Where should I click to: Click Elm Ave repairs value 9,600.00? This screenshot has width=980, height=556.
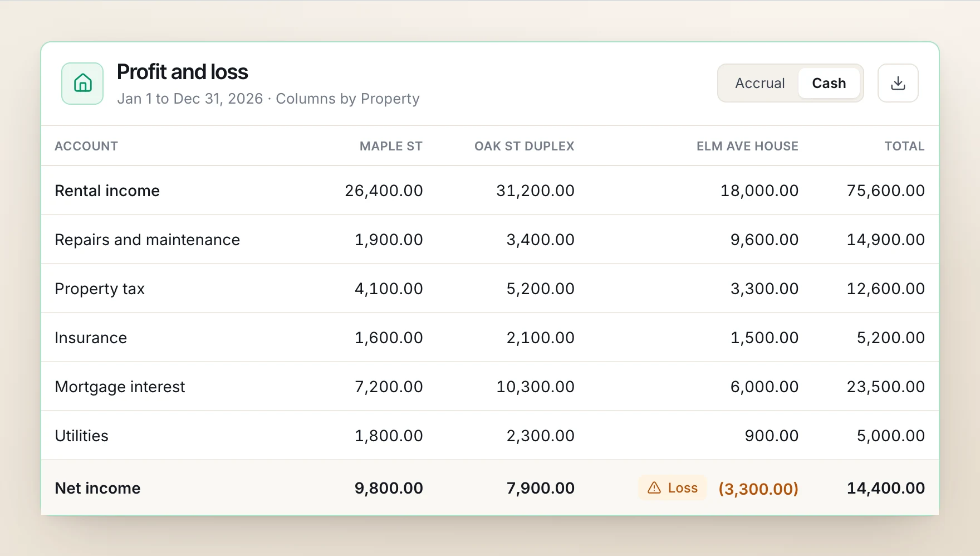[765, 240]
